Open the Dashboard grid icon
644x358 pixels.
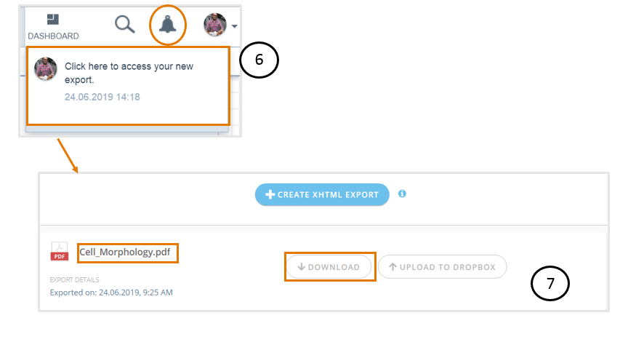coord(53,20)
